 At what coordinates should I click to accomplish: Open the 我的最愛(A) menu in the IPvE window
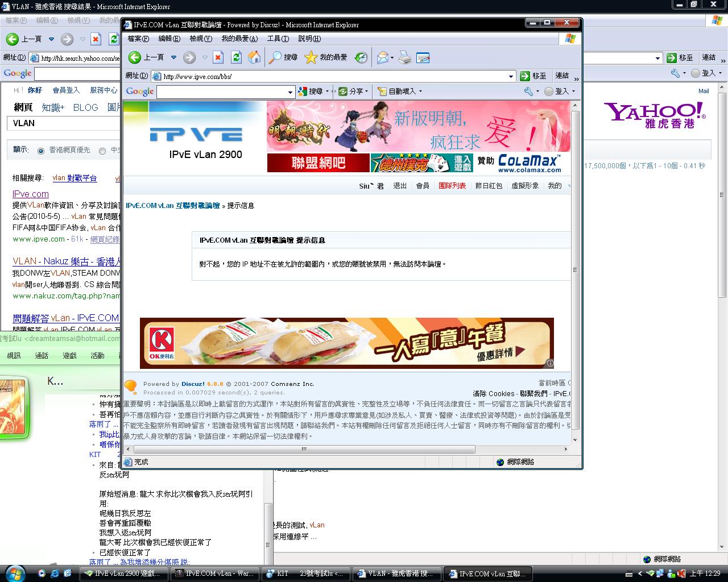pos(239,39)
